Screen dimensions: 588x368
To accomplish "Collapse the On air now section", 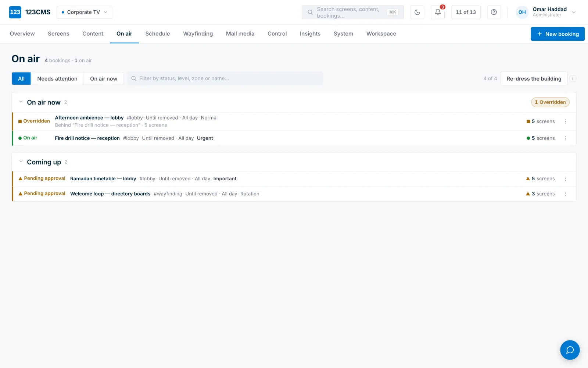I will [21, 102].
